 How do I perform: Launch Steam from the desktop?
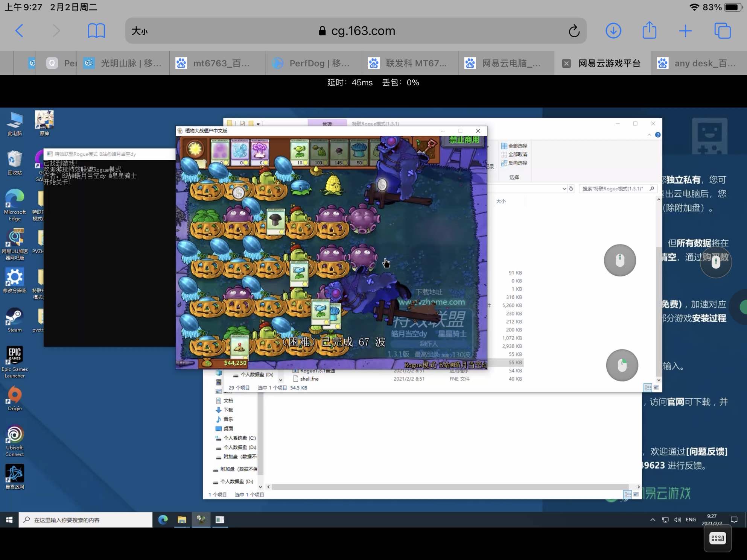click(x=15, y=320)
